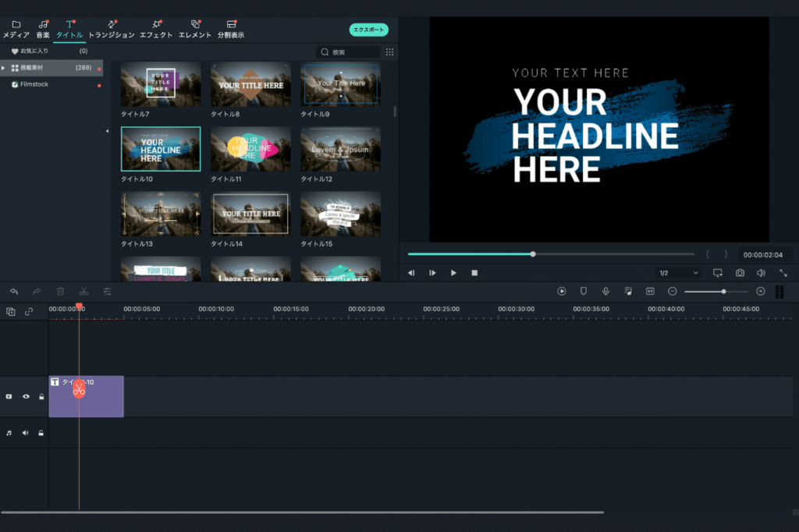
Task: Take a snapshot with the camera icon
Action: (740, 273)
